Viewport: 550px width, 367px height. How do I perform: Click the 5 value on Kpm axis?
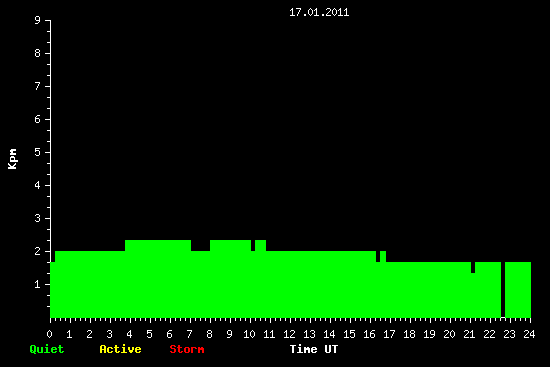click(x=37, y=152)
